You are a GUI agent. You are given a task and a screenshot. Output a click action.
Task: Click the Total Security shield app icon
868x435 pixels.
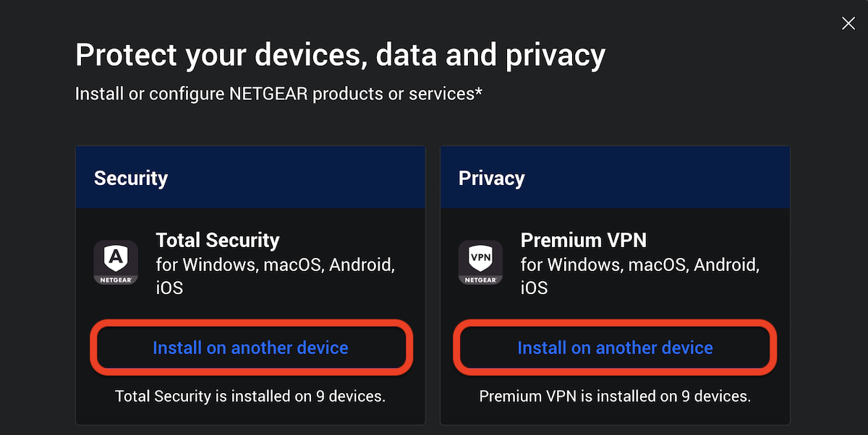tap(116, 262)
